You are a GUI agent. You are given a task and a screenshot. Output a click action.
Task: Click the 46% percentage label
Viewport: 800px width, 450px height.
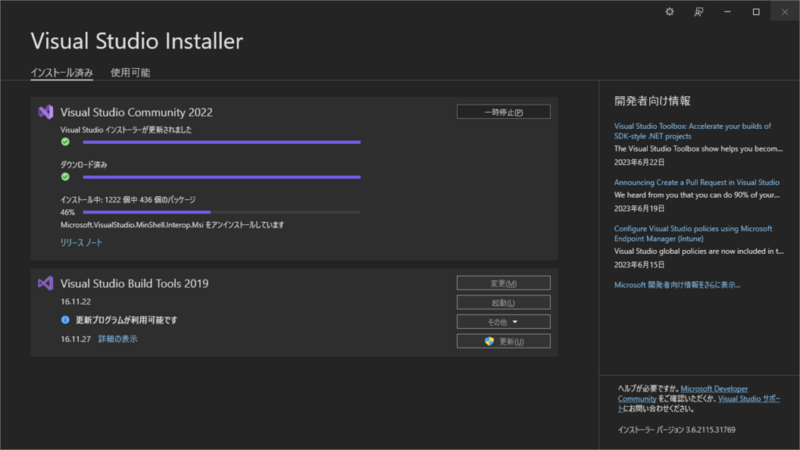(67, 212)
